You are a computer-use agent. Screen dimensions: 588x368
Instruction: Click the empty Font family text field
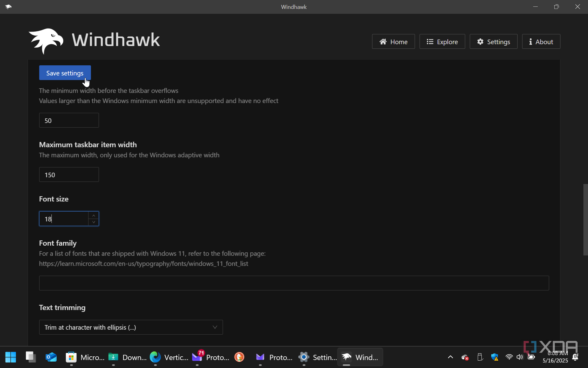click(x=294, y=283)
